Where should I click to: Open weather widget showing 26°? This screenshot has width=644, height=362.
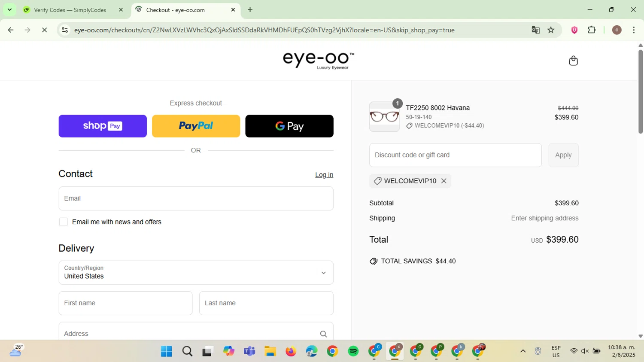tap(16, 351)
